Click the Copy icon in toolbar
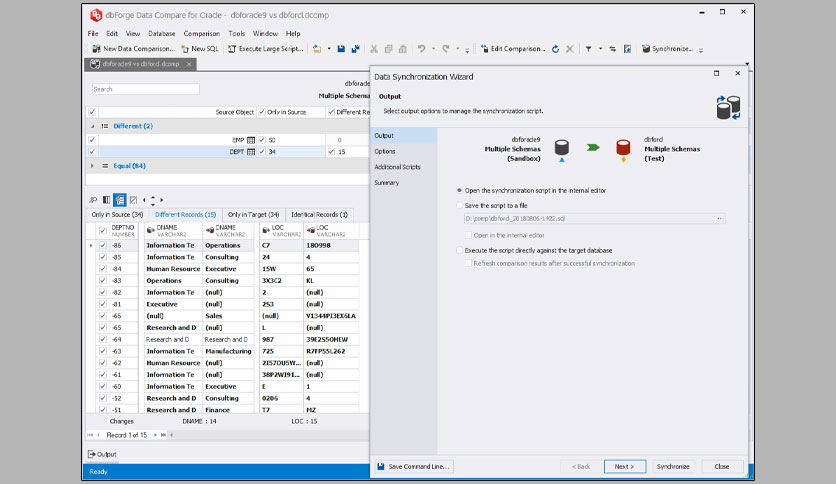Viewport: 836px width, 484px height. (x=389, y=49)
